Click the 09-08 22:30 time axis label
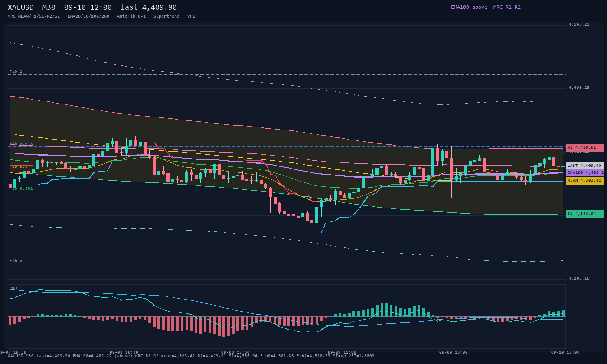This screenshot has width=607, height=364. pyautogui.click(x=235, y=352)
